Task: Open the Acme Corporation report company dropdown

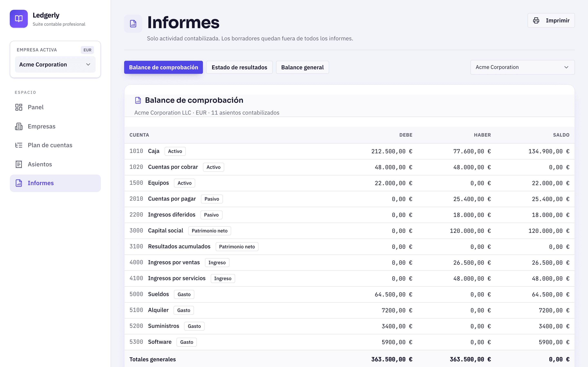Action: (522, 67)
